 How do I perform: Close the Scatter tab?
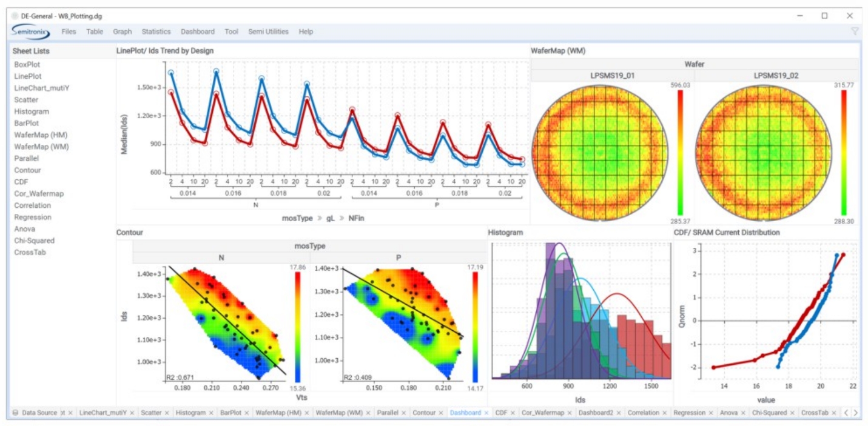click(x=166, y=413)
